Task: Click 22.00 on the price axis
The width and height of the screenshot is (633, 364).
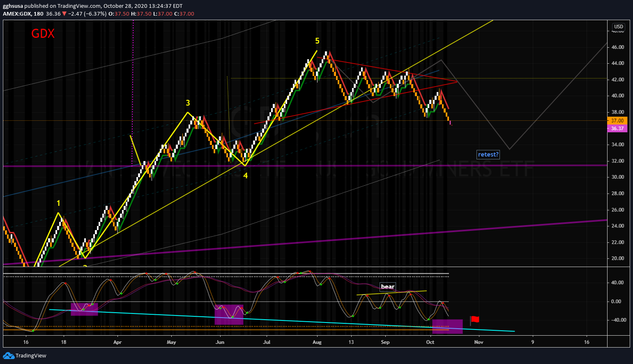Action: click(x=617, y=242)
